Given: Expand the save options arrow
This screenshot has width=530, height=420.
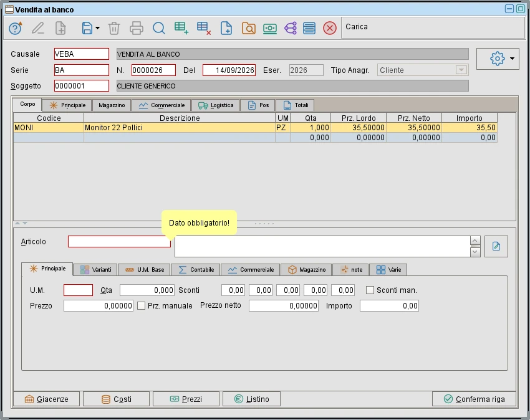Looking at the screenshot, I should [98, 28].
